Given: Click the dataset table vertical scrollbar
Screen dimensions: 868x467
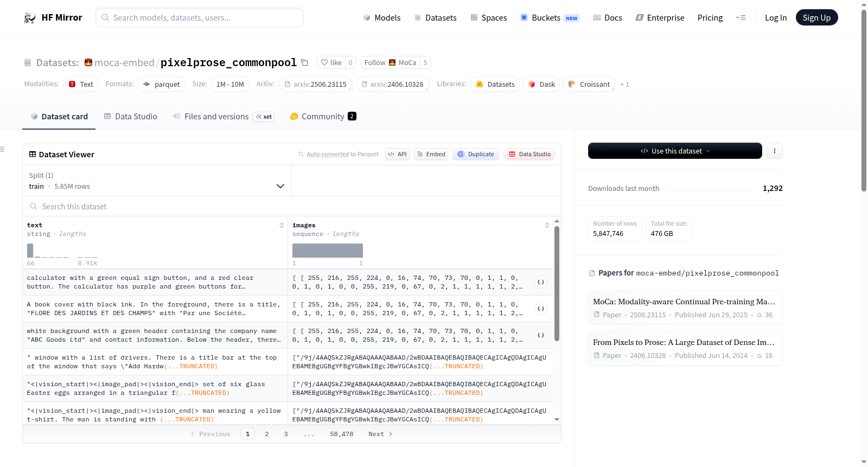Looking at the screenshot, I should (x=557, y=283).
